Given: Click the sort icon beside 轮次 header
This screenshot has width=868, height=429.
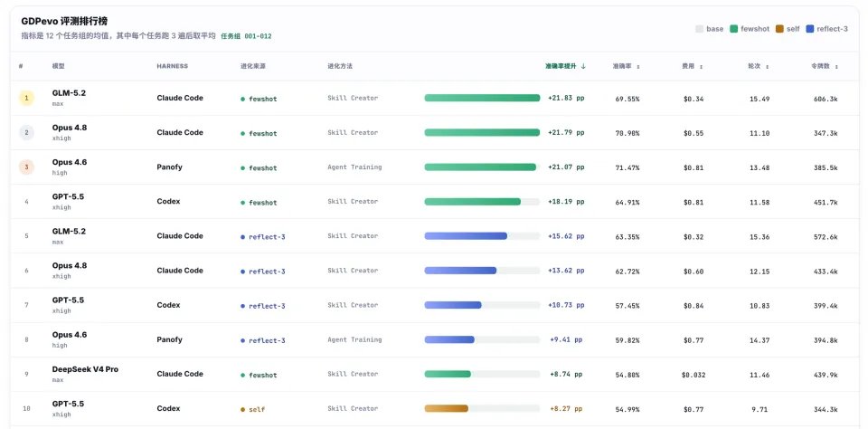Looking at the screenshot, I should (x=768, y=66).
